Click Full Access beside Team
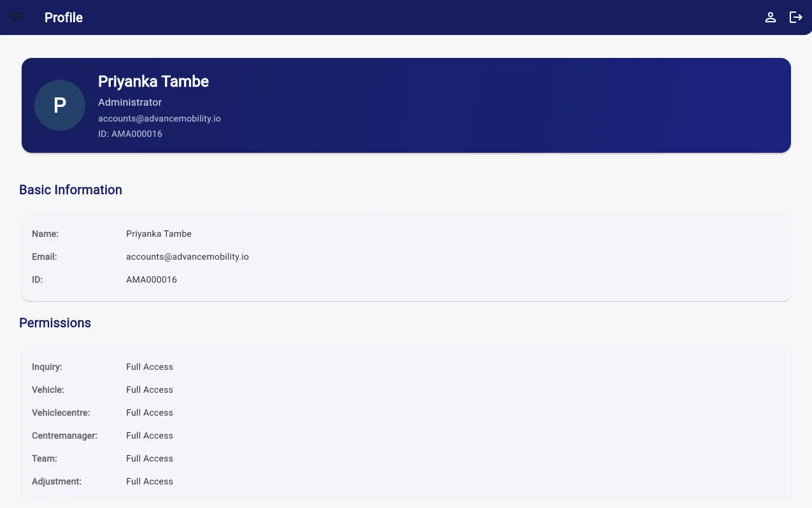This screenshot has width=812, height=508. click(150, 458)
